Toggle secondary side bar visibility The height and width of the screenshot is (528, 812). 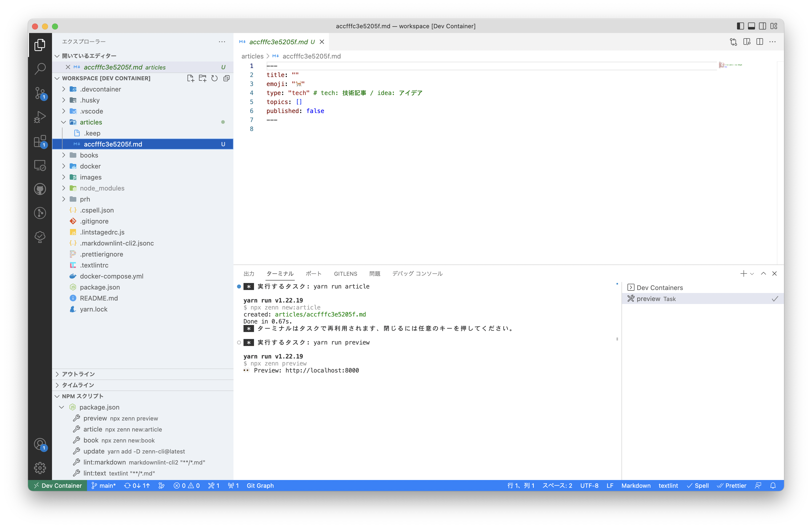point(762,26)
